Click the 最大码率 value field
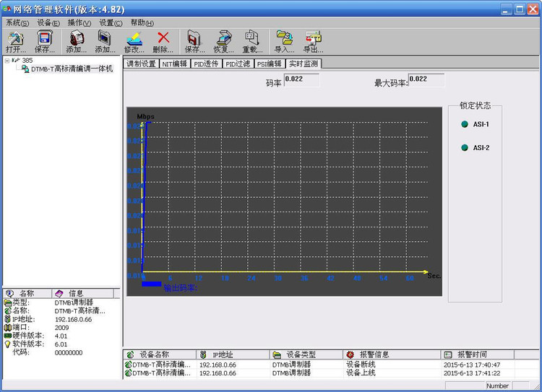 [x=426, y=80]
